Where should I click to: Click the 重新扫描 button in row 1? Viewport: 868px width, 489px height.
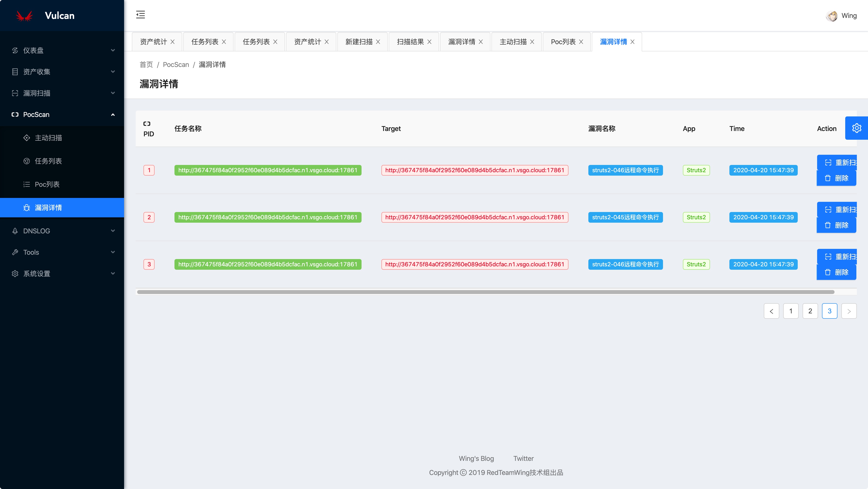pyautogui.click(x=837, y=163)
